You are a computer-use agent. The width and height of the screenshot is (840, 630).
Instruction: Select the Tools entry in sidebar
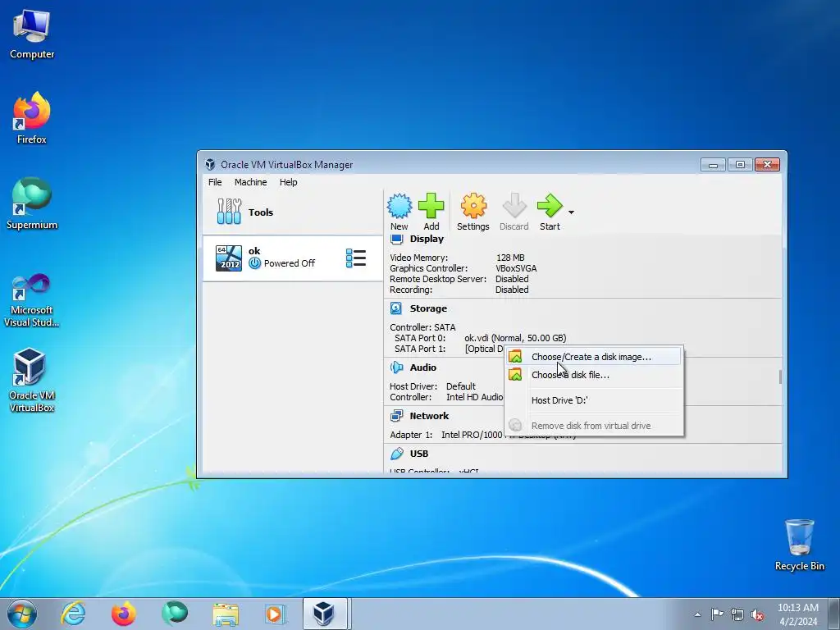point(293,212)
